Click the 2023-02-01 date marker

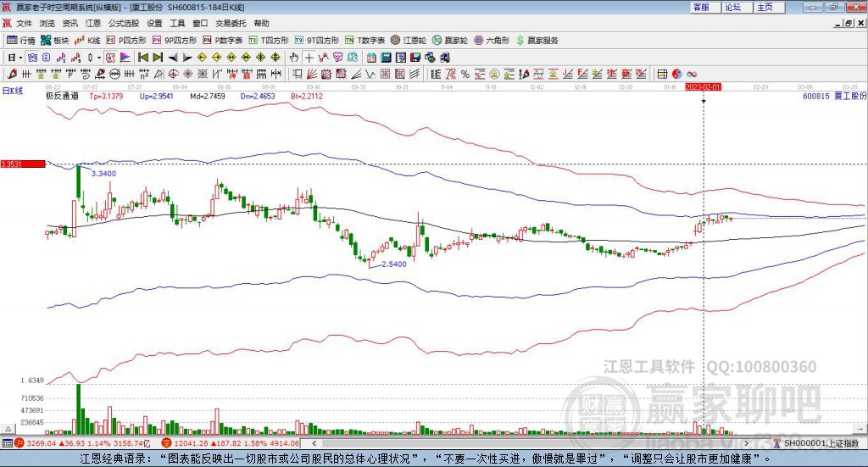coord(703,86)
